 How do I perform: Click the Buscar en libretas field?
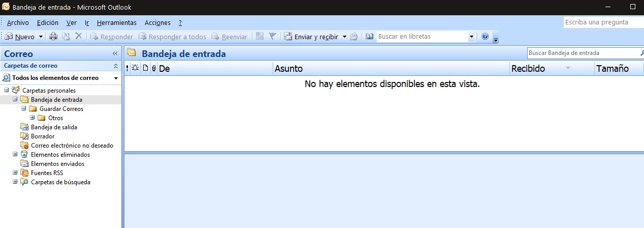click(x=422, y=37)
